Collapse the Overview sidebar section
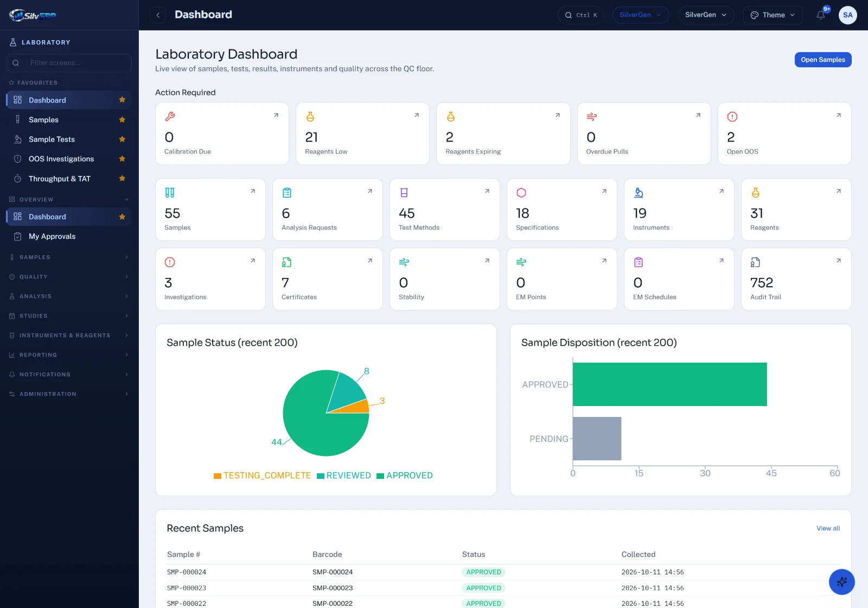This screenshot has width=868, height=608. coord(69,199)
